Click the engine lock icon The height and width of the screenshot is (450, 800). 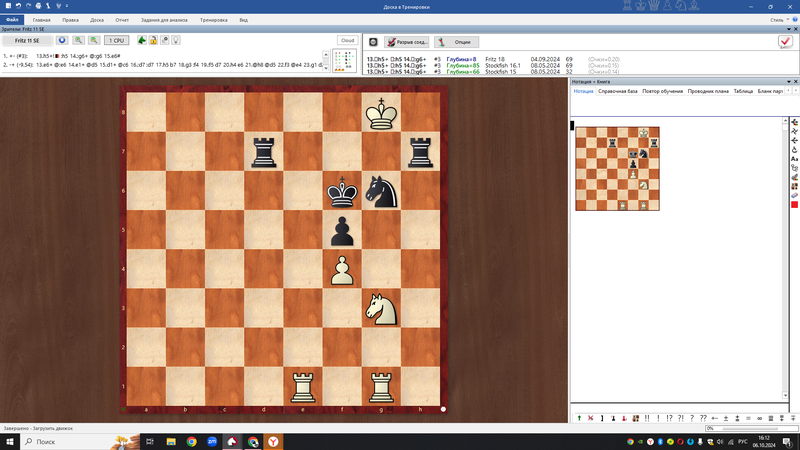153,41
